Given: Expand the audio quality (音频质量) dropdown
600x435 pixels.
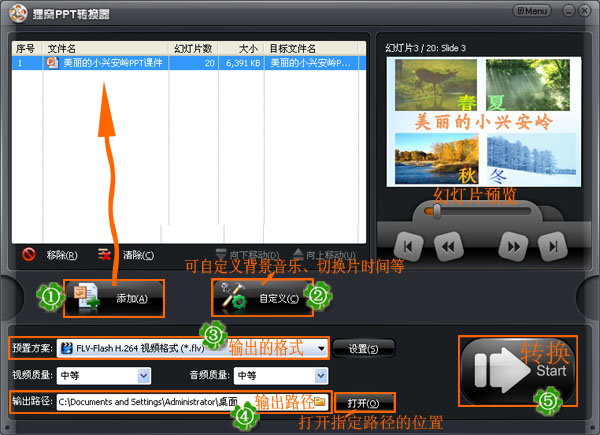Looking at the screenshot, I should [321, 376].
